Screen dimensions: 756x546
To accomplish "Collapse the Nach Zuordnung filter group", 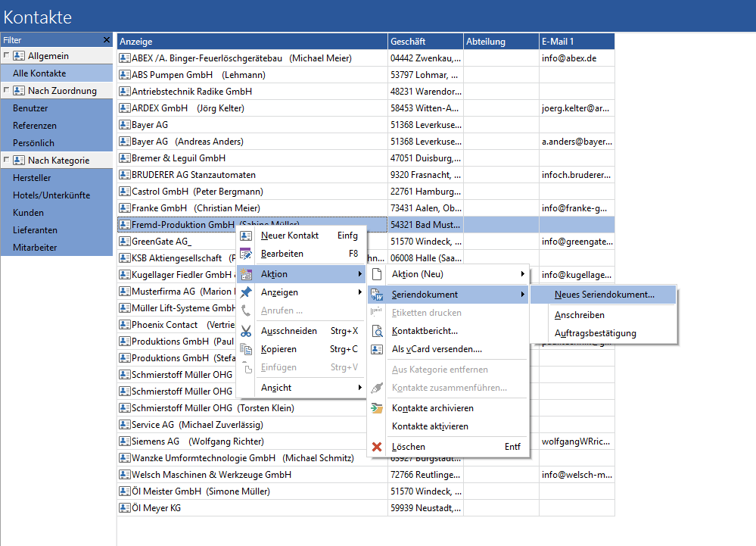I will click(x=6, y=89).
